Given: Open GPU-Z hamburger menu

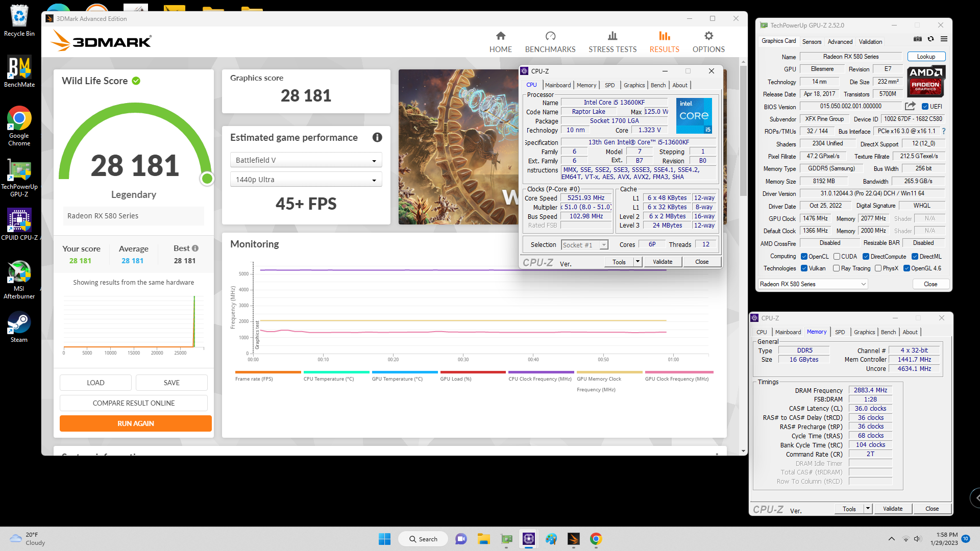Looking at the screenshot, I should tap(944, 39).
